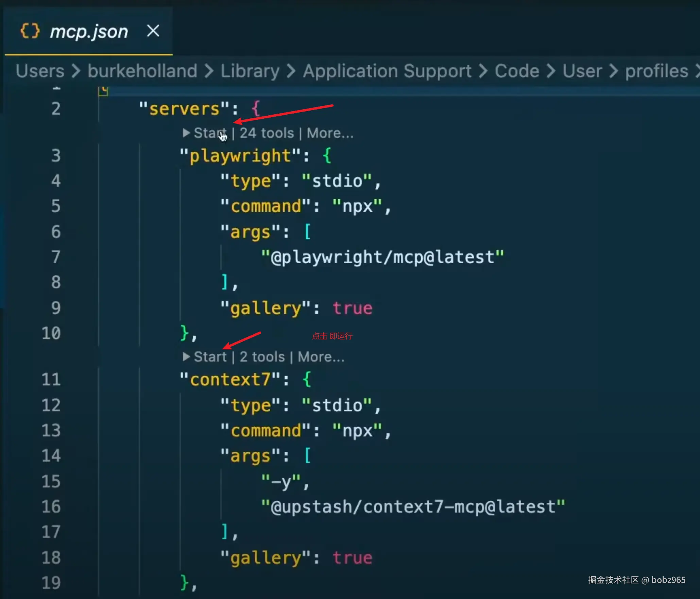This screenshot has width=700, height=599.
Task: Open the profiles breadcrumb segment
Action: 656,71
